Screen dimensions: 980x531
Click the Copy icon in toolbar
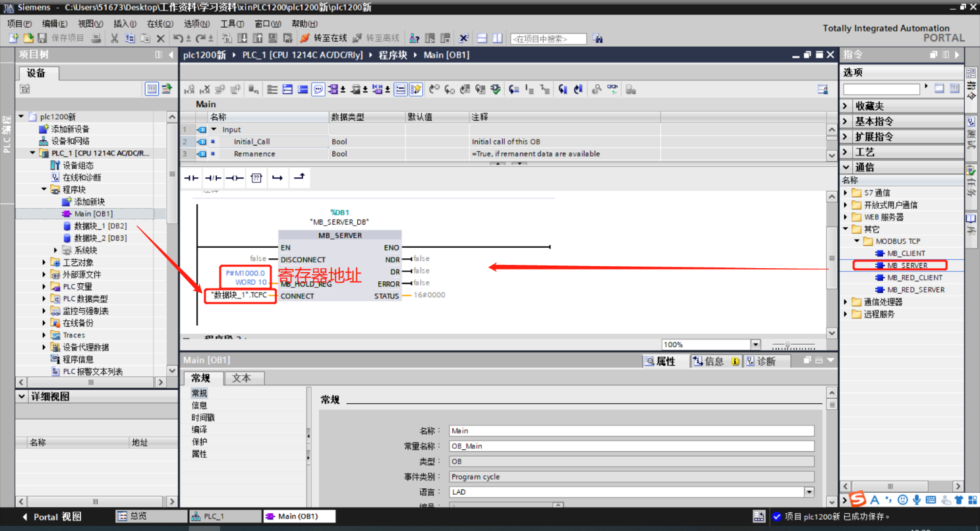tap(130, 38)
